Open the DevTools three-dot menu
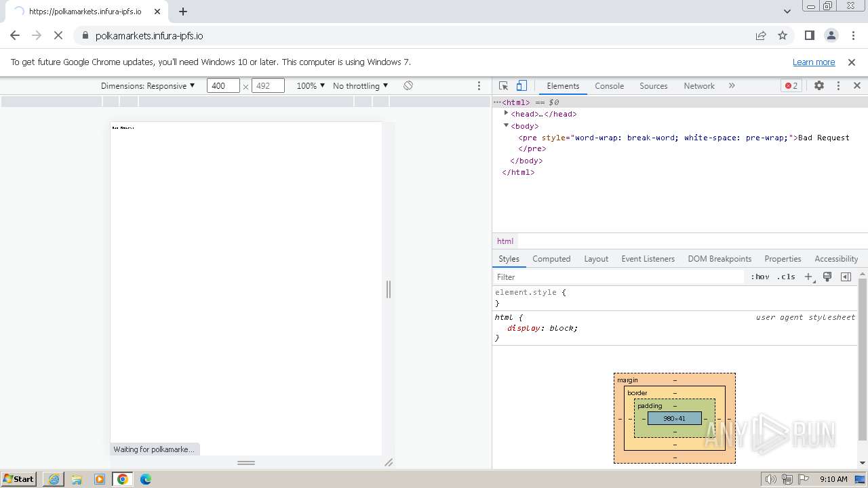Image resolution: width=868 pixels, height=488 pixels. tap(838, 85)
